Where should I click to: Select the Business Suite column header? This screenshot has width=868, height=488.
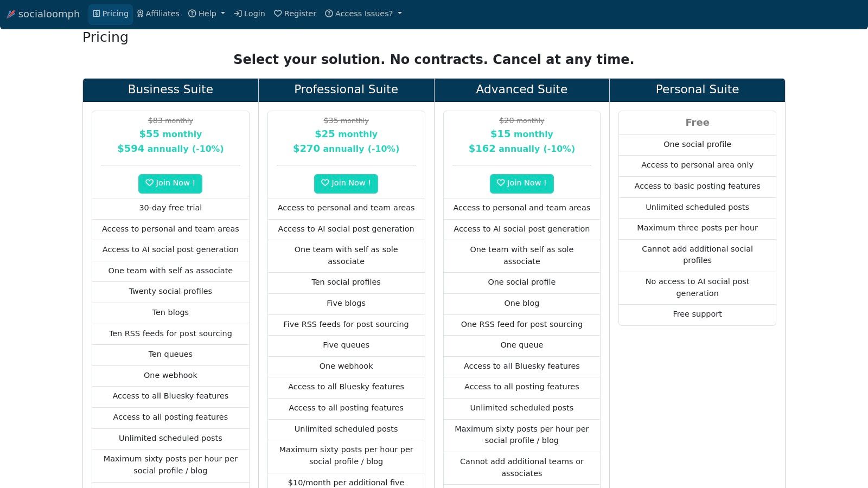[x=170, y=89]
